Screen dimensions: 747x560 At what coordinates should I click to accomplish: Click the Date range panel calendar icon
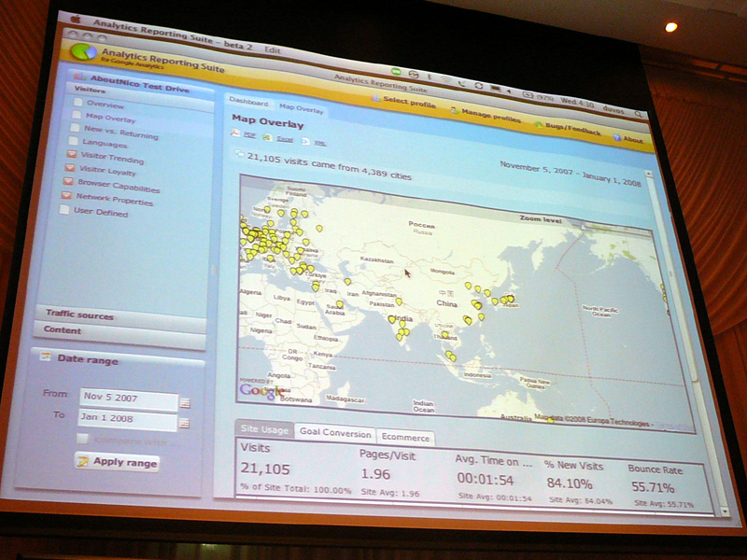tap(45, 356)
